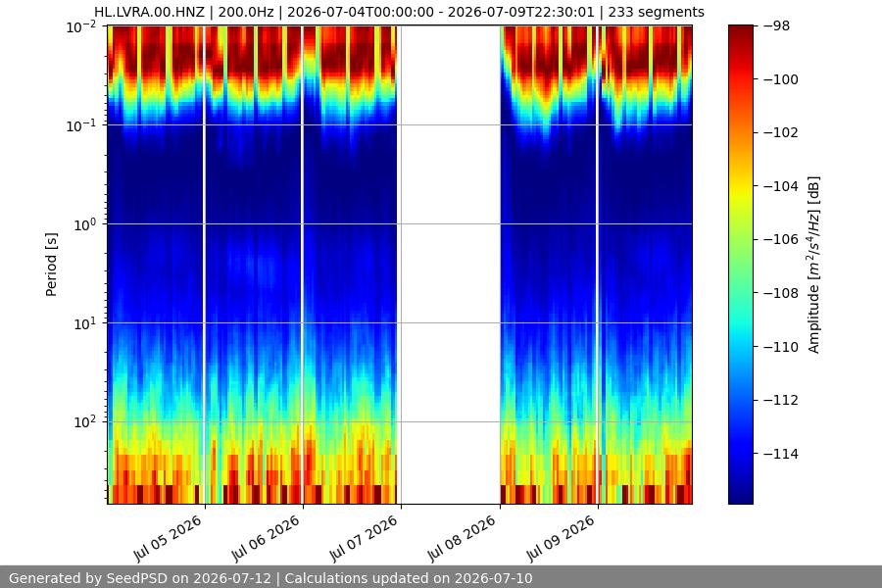This screenshot has height=588, width=882.
Task: Click the amplitude colorbar gradient strip
Action: pos(740,265)
